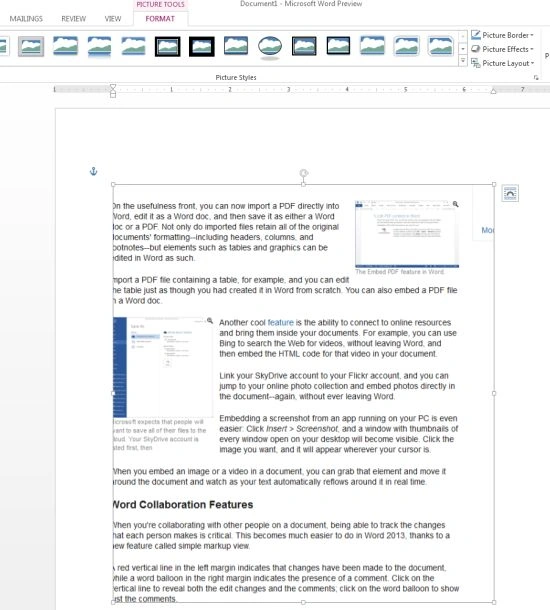Open the Format Picture dialog launcher
This screenshot has height=610, width=550.
(536, 78)
